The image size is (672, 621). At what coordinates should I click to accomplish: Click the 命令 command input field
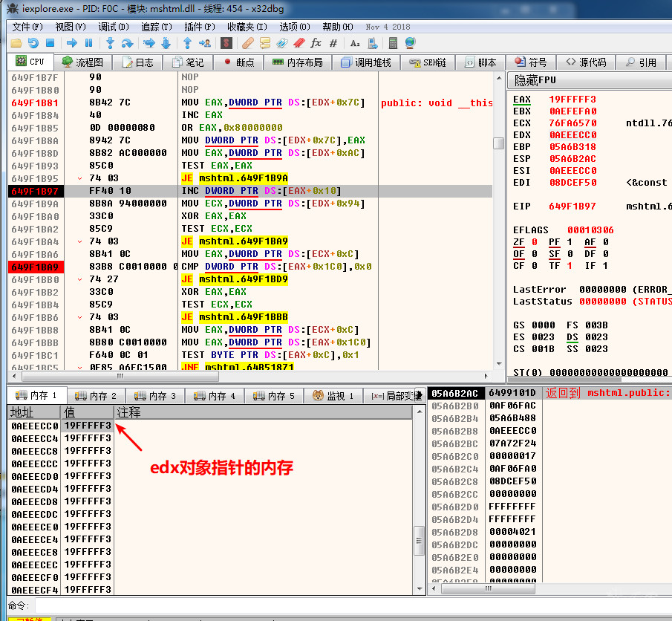click(297, 605)
